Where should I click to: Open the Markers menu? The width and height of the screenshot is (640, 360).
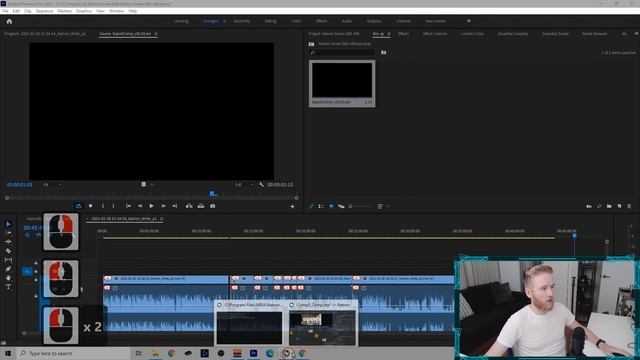[x=64, y=11]
